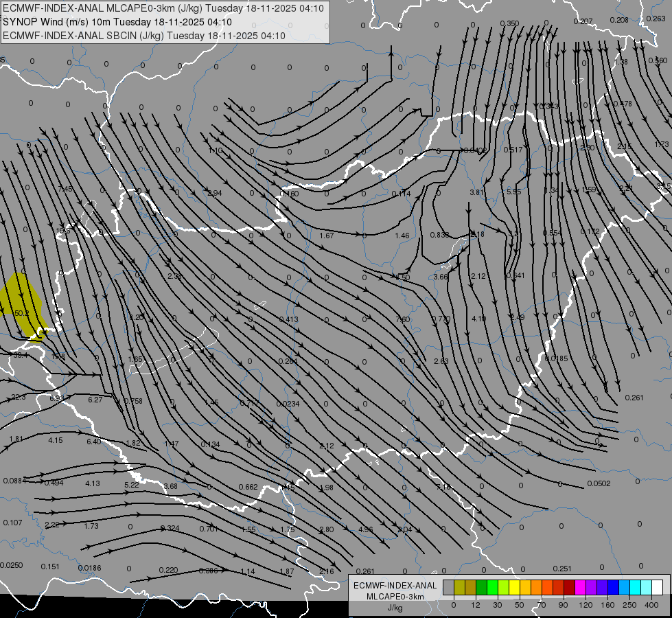Click map value '22.3'
672x618 pixels.
click(19, 397)
